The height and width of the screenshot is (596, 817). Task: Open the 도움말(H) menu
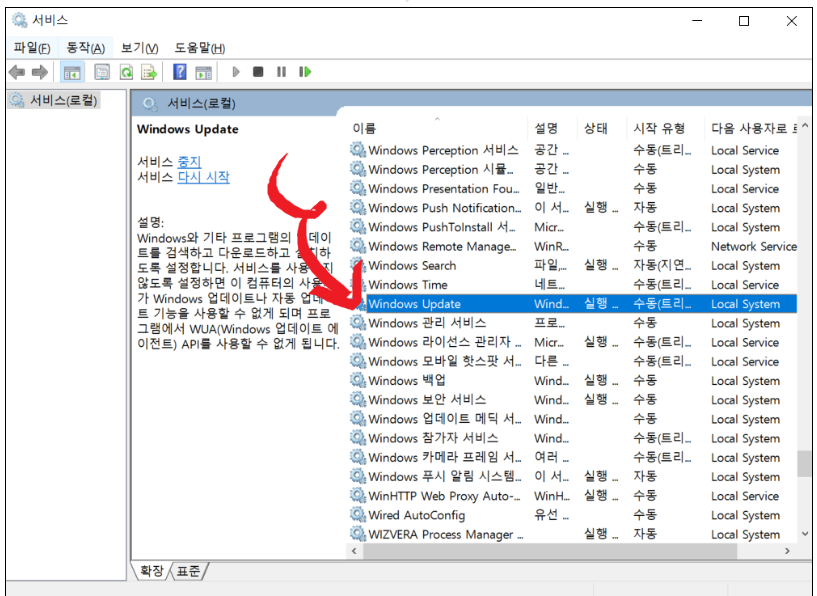tap(200, 48)
